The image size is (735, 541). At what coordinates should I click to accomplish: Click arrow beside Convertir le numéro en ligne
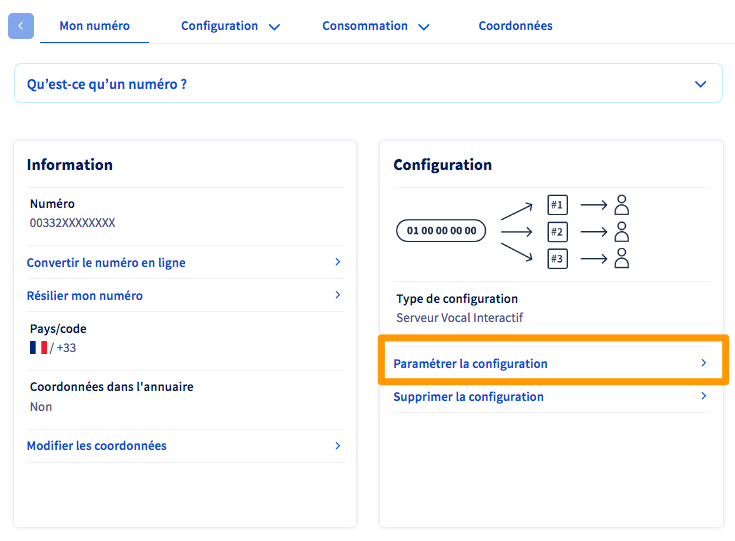337,262
